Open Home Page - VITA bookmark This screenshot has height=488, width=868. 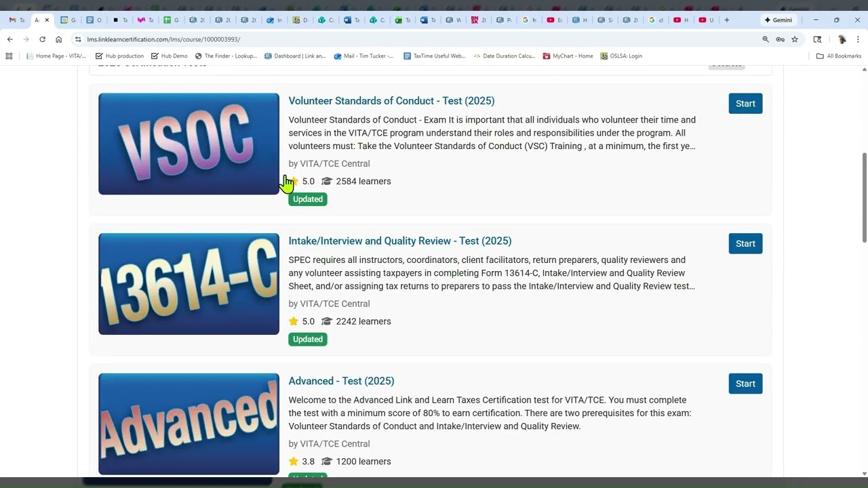point(56,56)
